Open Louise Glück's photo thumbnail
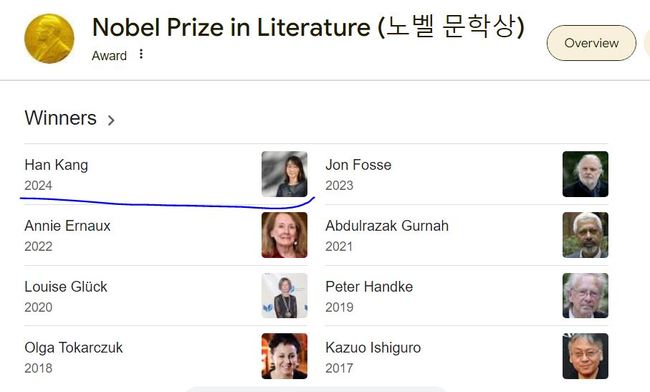This screenshot has height=392, width=650. (284, 295)
